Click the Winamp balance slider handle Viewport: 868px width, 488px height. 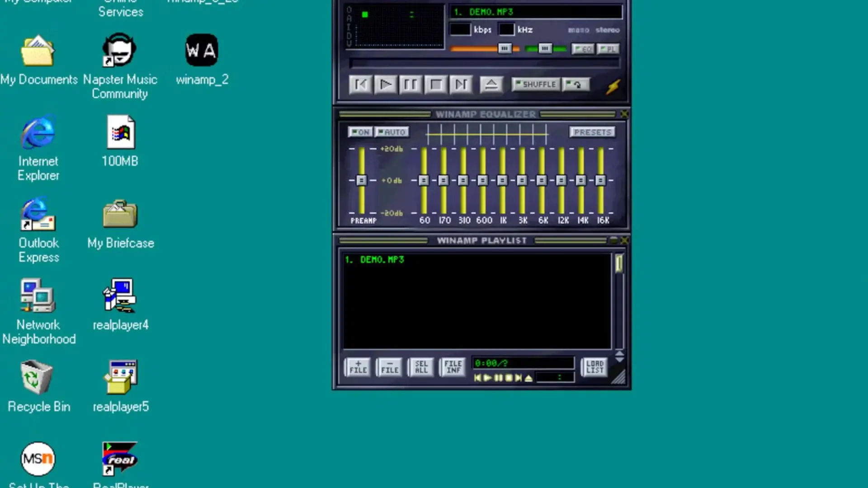pyautogui.click(x=545, y=48)
